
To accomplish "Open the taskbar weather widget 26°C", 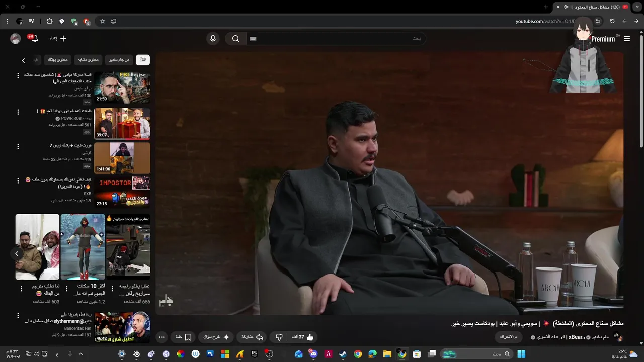I will (626, 354).
